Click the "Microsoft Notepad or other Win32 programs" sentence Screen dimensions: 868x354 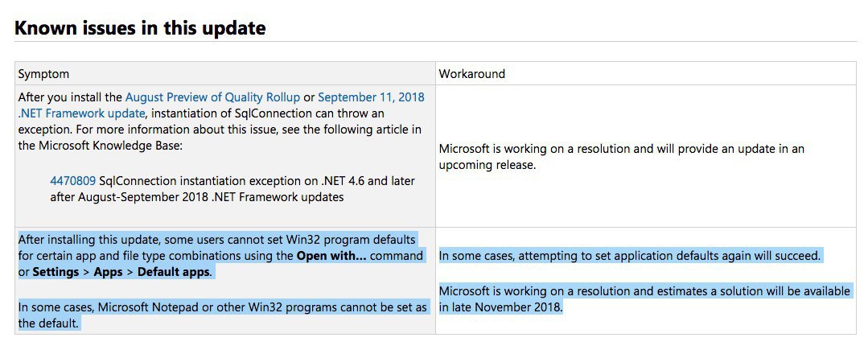coord(217,307)
